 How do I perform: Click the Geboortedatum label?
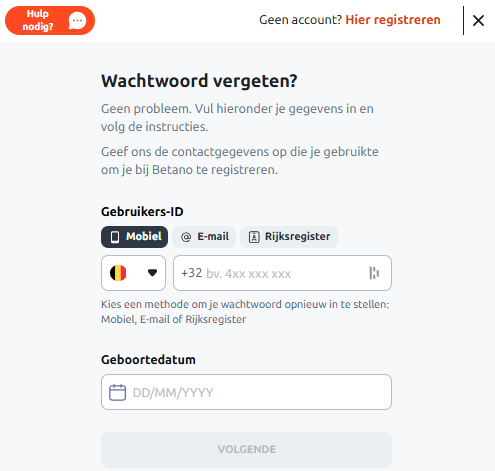click(x=148, y=360)
